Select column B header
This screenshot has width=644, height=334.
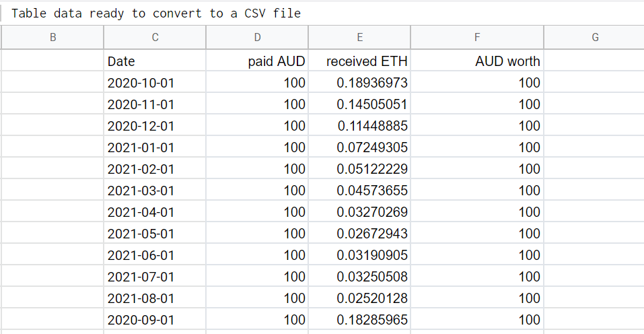pos(53,38)
